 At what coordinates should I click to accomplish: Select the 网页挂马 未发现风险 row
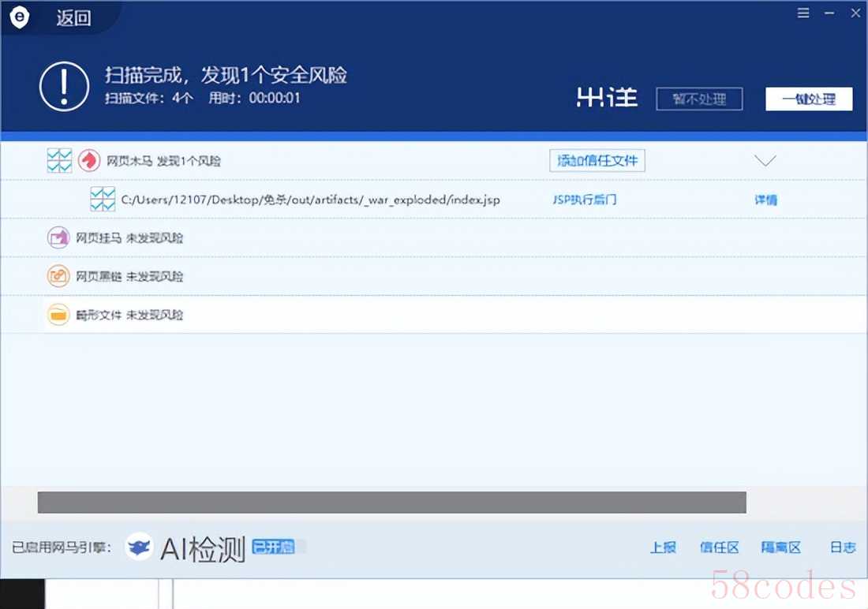coord(434,238)
